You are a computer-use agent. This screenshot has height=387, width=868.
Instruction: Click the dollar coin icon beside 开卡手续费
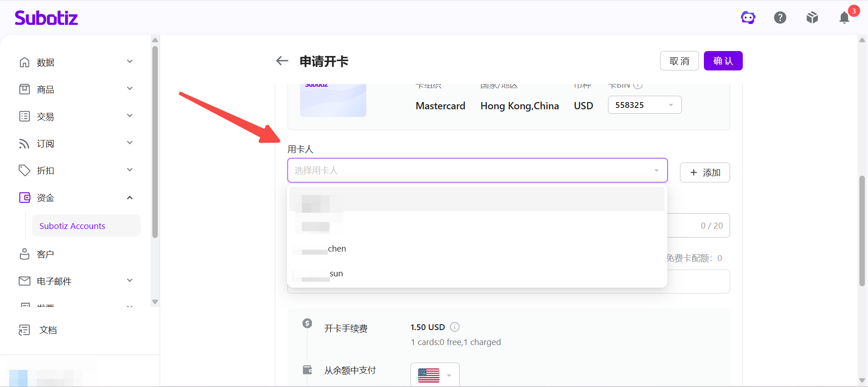pos(307,323)
